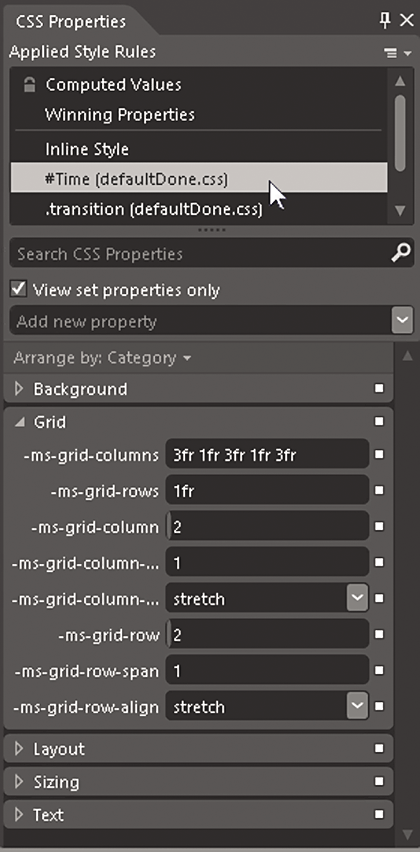420x852 pixels.
Task: Click Text category advanced options square
Action: click(379, 814)
